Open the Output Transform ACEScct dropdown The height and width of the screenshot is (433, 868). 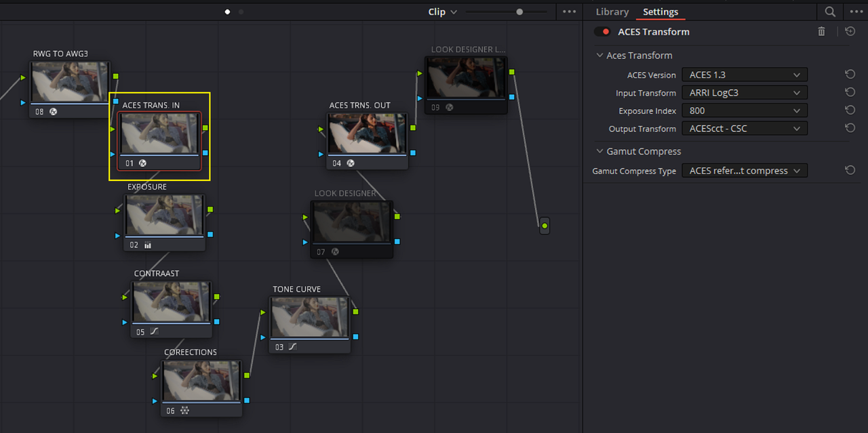[x=745, y=128]
